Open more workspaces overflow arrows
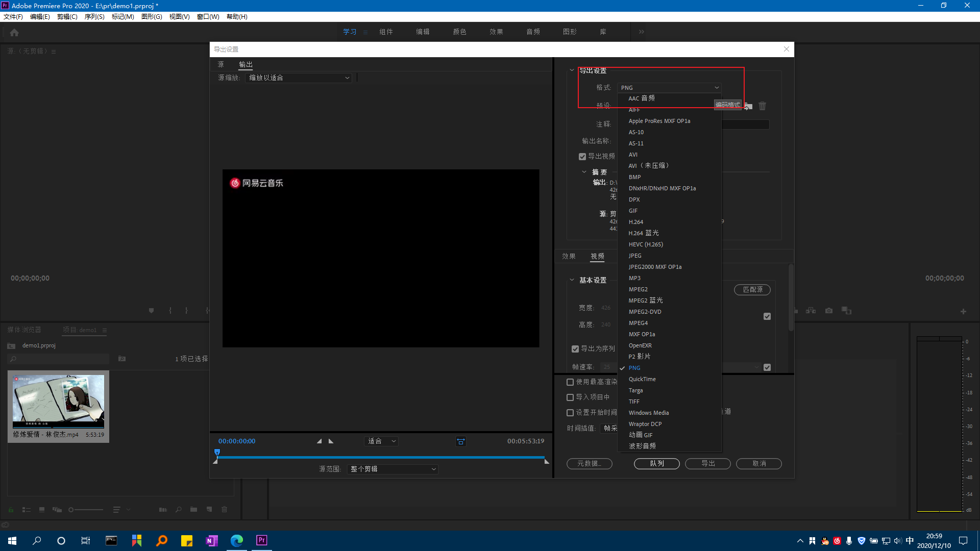Screen dimensions: 980x551 click(x=641, y=32)
